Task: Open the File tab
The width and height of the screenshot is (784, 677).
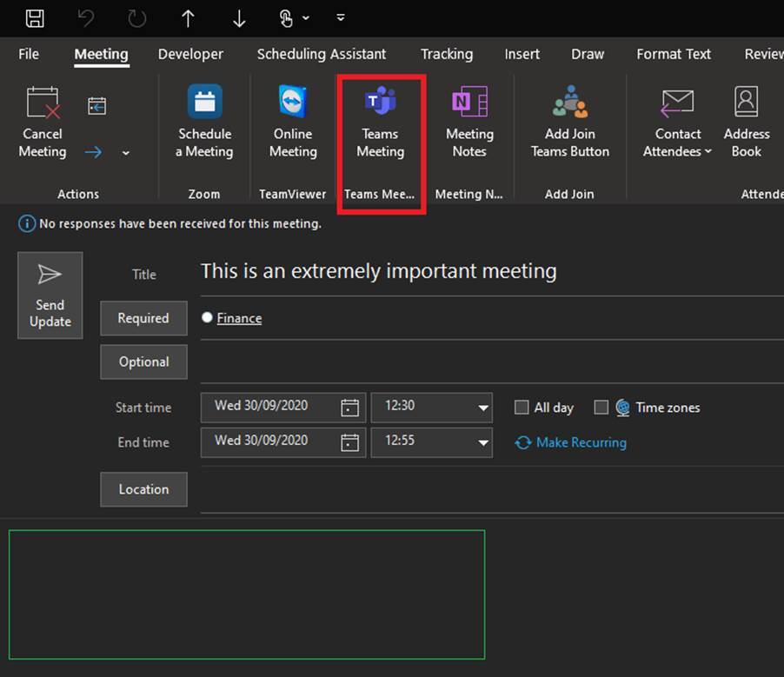Action: click(29, 54)
